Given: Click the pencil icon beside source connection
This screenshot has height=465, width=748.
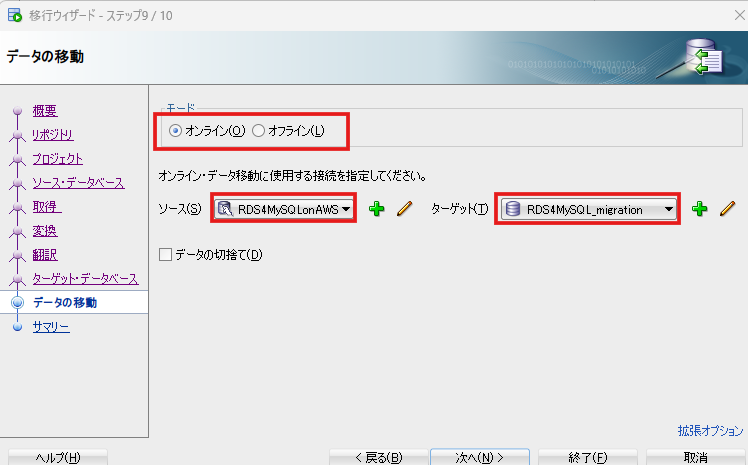Looking at the screenshot, I should [x=405, y=208].
